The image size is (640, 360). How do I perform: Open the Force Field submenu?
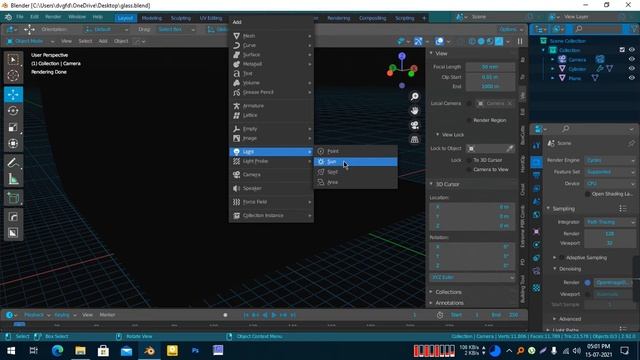coord(271,202)
